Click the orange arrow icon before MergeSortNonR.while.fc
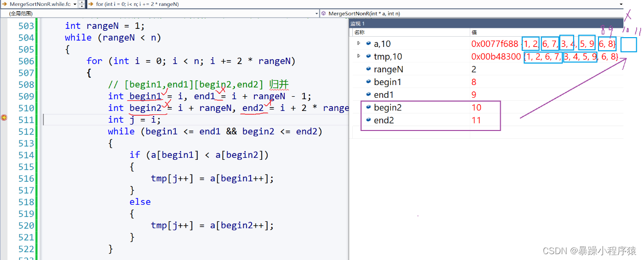The height and width of the screenshot is (260, 644). [x=4, y=4]
